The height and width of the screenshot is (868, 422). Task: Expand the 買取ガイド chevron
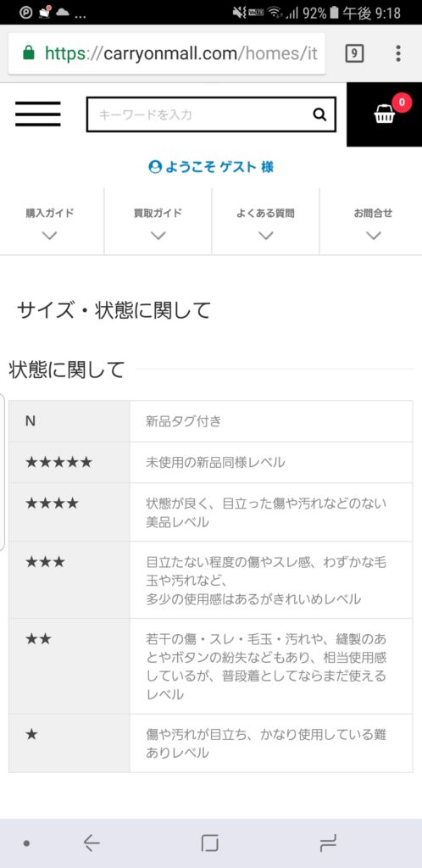tap(158, 236)
